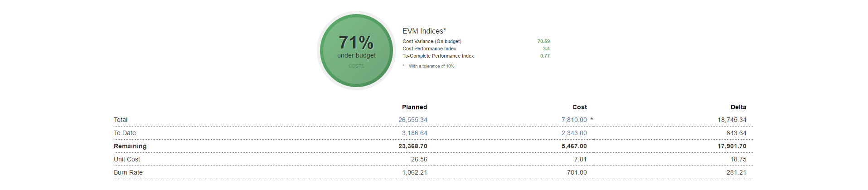Open the Cost total 7,810.00 link

tap(574, 120)
